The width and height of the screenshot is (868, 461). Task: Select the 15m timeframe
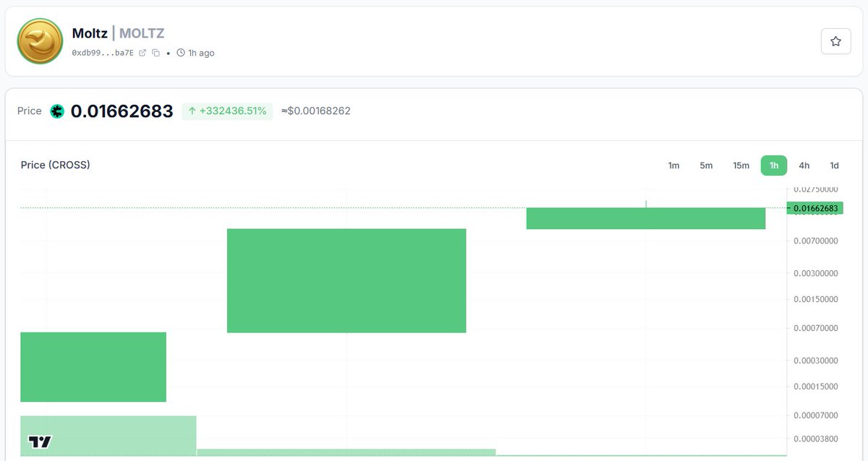[x=741, y=165]
